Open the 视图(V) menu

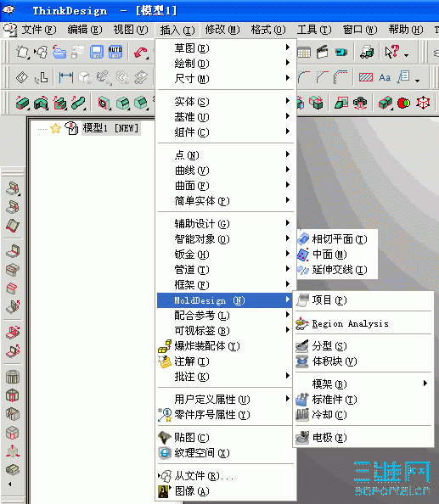(131, 30)
